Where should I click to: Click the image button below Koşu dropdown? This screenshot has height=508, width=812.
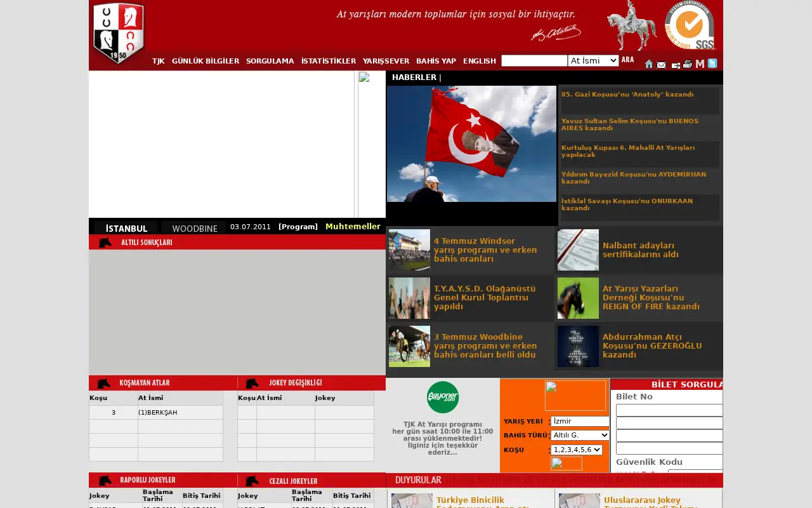(566, 464)
